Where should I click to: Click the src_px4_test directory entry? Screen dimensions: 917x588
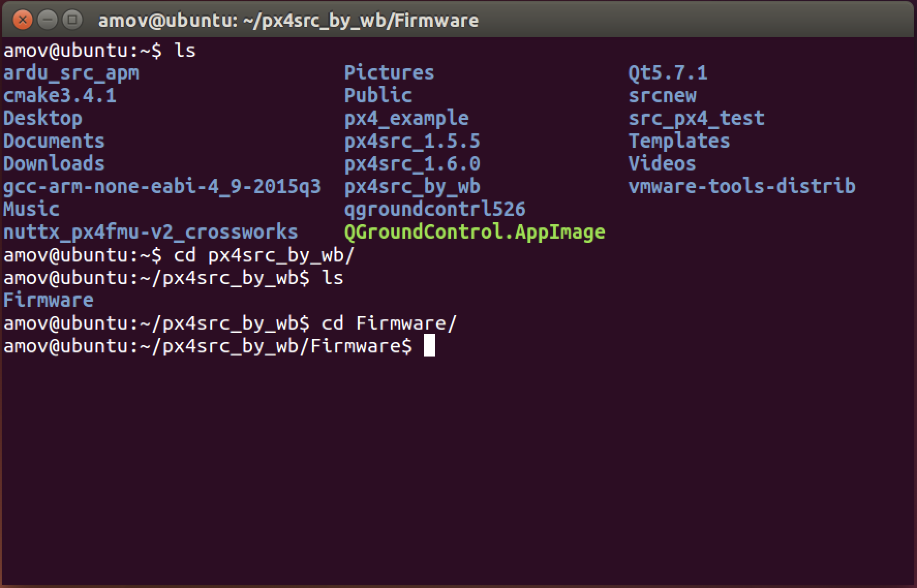coord(696,118)
